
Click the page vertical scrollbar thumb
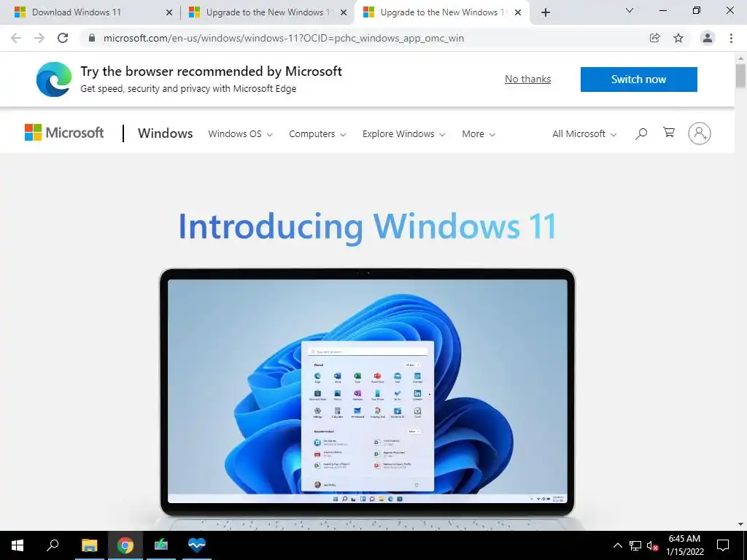(x=741, y=76)
